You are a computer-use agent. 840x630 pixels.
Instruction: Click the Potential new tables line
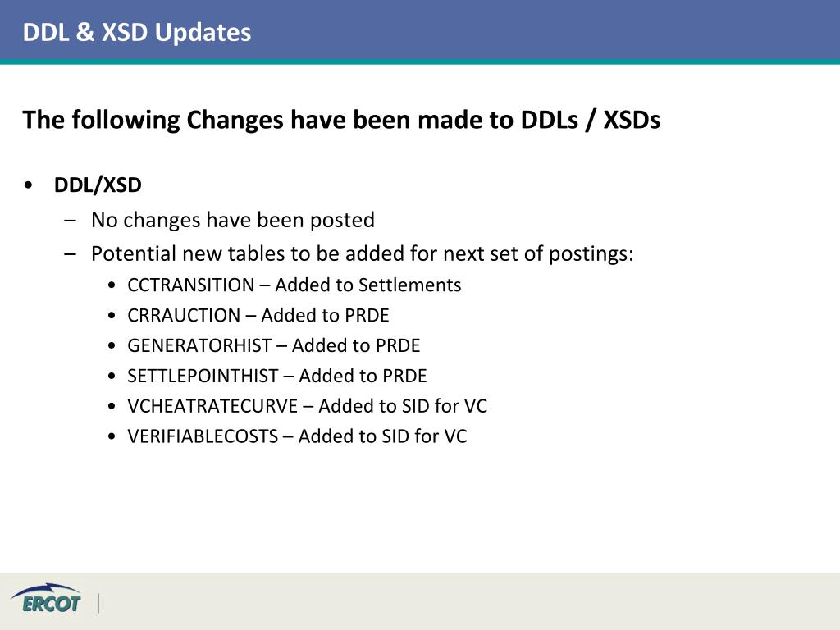point(362,253)
